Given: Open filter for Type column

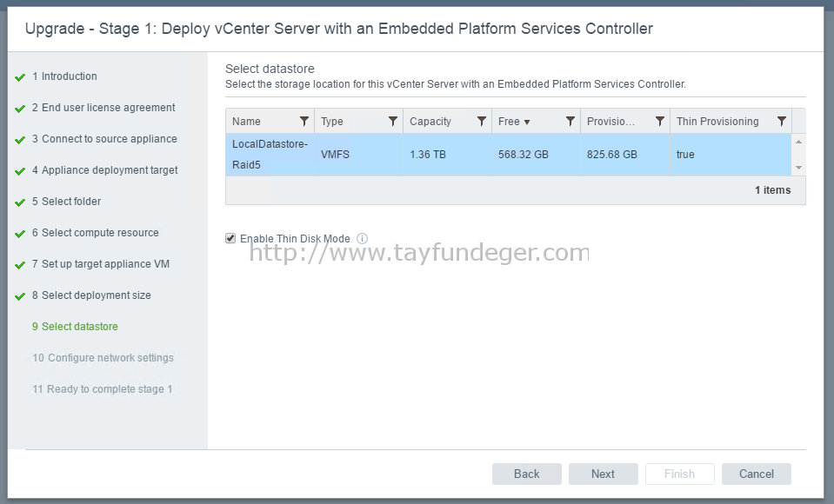Looking at the screenshot, I should pos(393,121).
